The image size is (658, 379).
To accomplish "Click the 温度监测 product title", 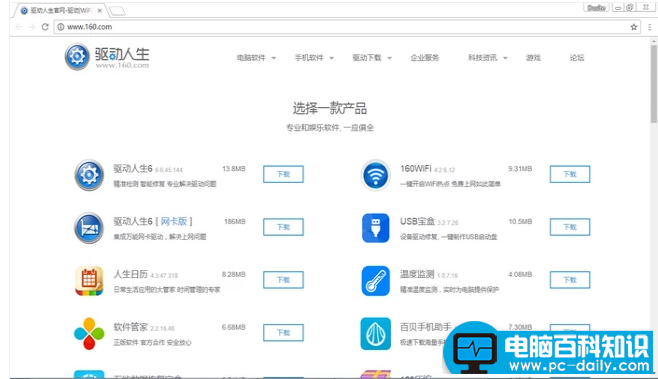I will click(417, 274).
